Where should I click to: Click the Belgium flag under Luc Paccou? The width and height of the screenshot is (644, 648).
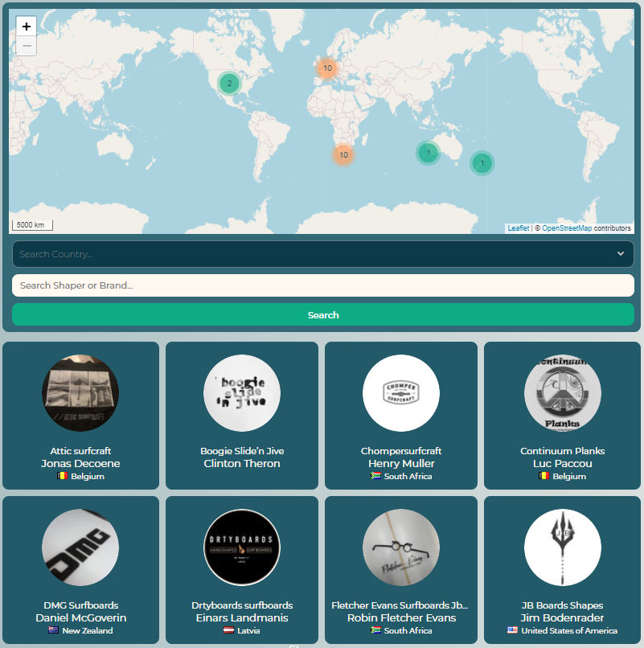point(544,476)
